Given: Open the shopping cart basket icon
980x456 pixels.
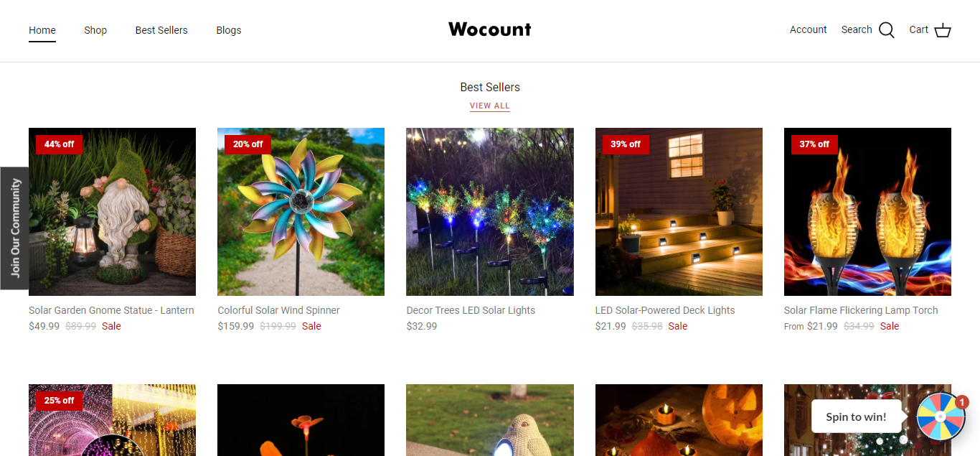Looking at the screenshot, I should [x=943, y=30].
